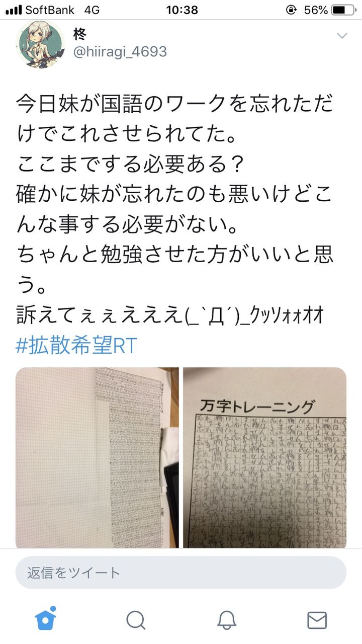Tap the cellular signal bars indicator

click(x=14, y=10)
